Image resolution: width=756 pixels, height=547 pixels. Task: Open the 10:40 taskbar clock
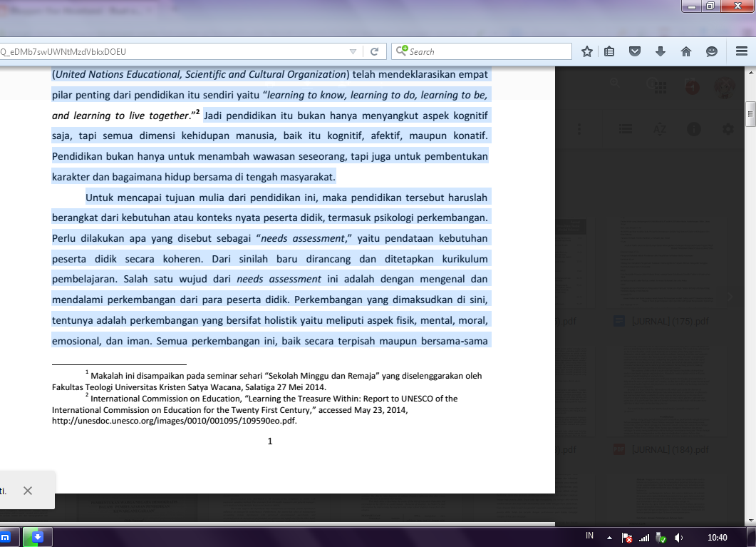click(x=717, y=537)
